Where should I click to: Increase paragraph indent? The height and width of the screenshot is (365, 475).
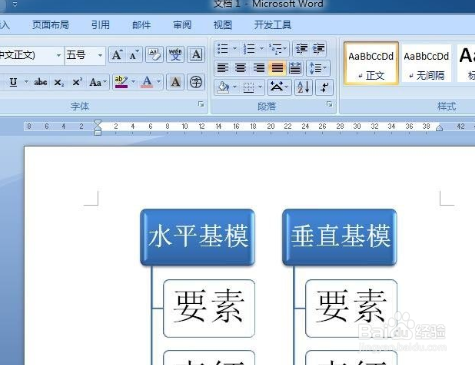coord(319,49)
